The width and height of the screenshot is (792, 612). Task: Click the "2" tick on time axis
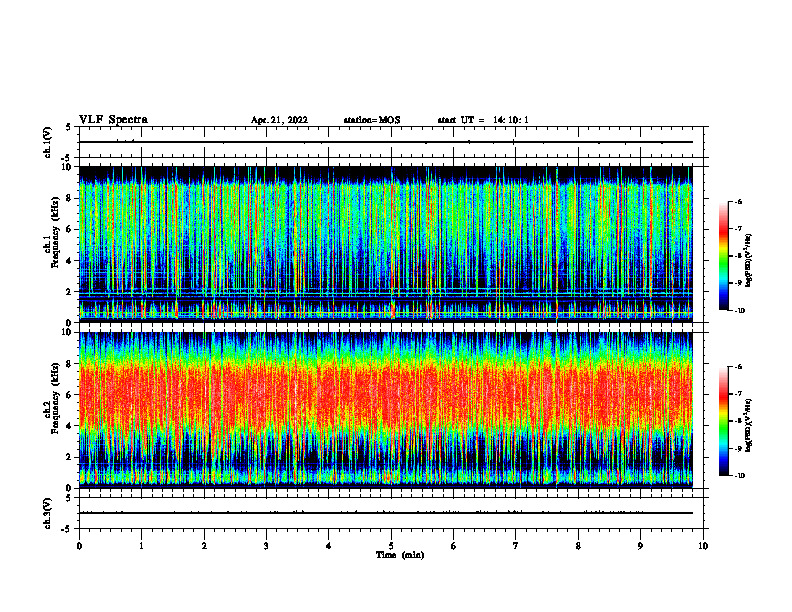pyautogui.click(x=204, y=546)
